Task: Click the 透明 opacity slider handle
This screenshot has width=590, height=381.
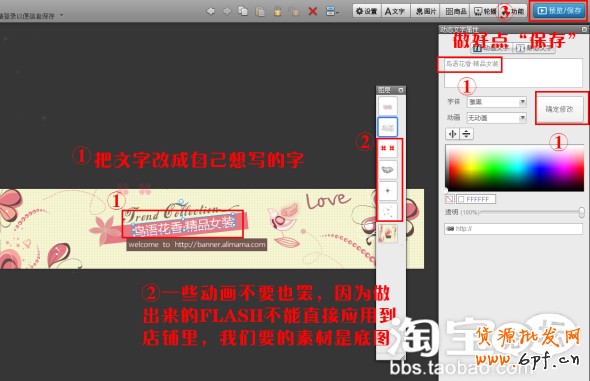Action: [582, 212]
